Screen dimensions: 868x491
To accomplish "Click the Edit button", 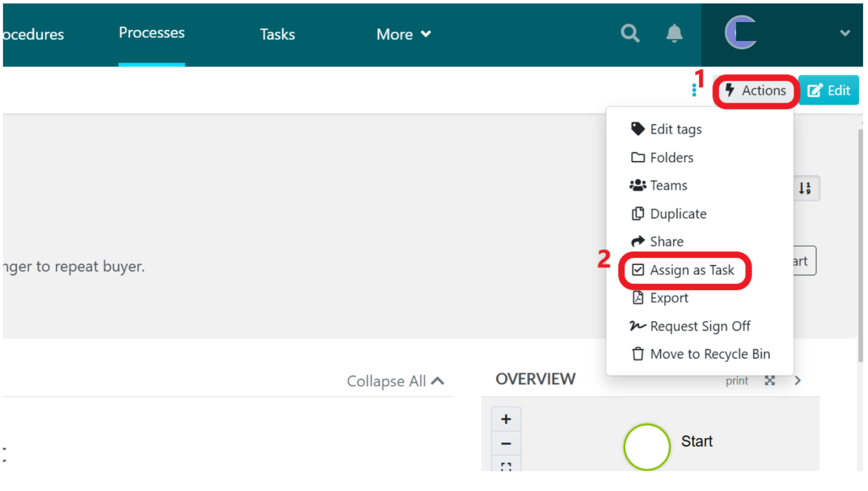I will click(829, 90).
